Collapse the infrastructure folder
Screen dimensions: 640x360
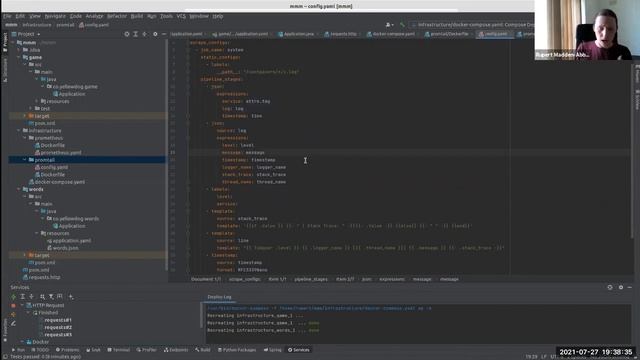coord(19,131)
